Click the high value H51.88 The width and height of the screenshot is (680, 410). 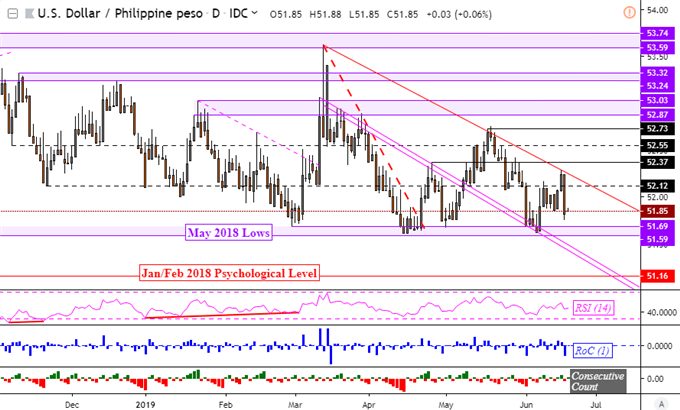tap(325, 14)
